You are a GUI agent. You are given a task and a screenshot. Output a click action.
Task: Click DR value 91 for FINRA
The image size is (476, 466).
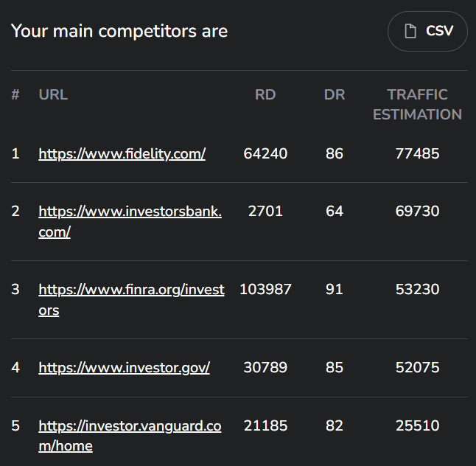click(335, 289)
